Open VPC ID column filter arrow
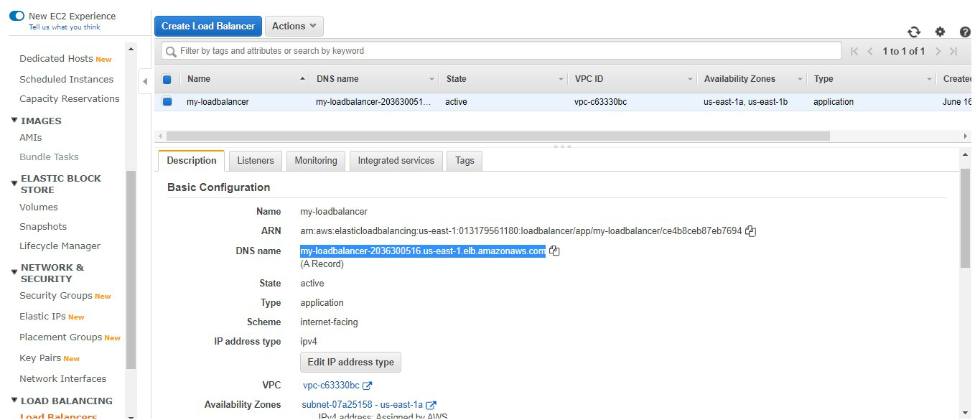This screenshot has width=980, height=420. [x=691, y=79]
